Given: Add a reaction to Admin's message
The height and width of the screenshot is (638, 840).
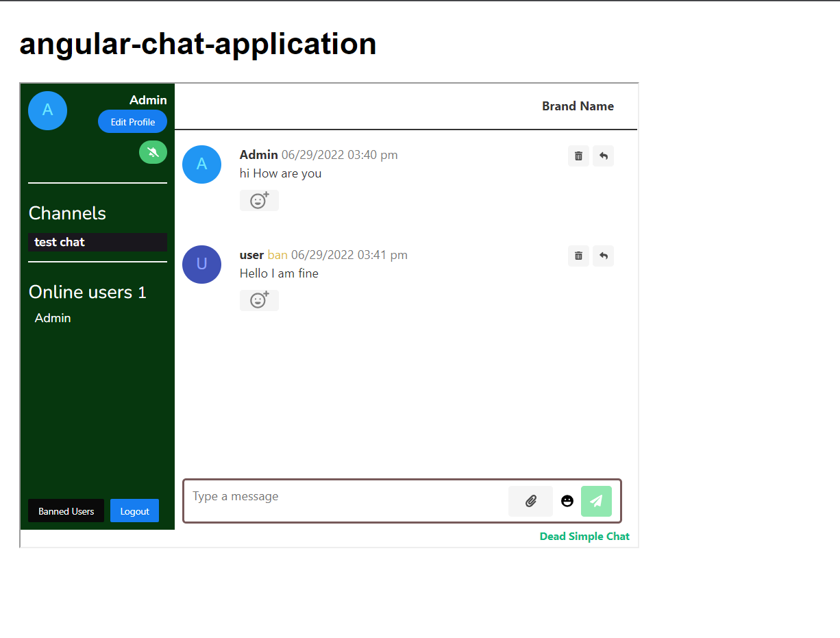Looking at the screenshot, I should pos(259,200).
